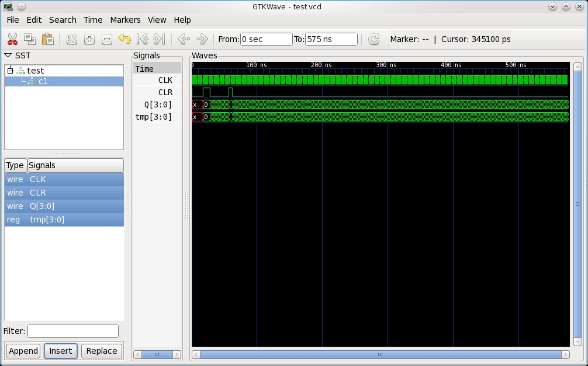Screen dimensions: 588x366
Task: Click the round pin button in title bar
Action: pos(22,7)
